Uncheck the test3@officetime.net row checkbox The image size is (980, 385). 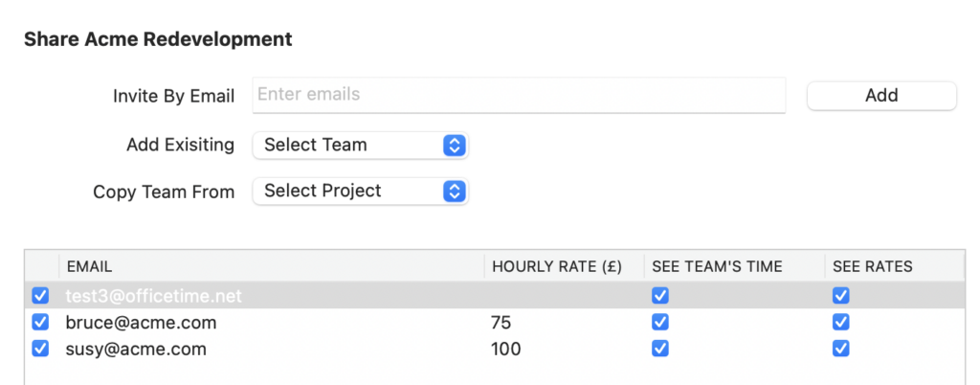pyautogui.click(x=40, y=296)
